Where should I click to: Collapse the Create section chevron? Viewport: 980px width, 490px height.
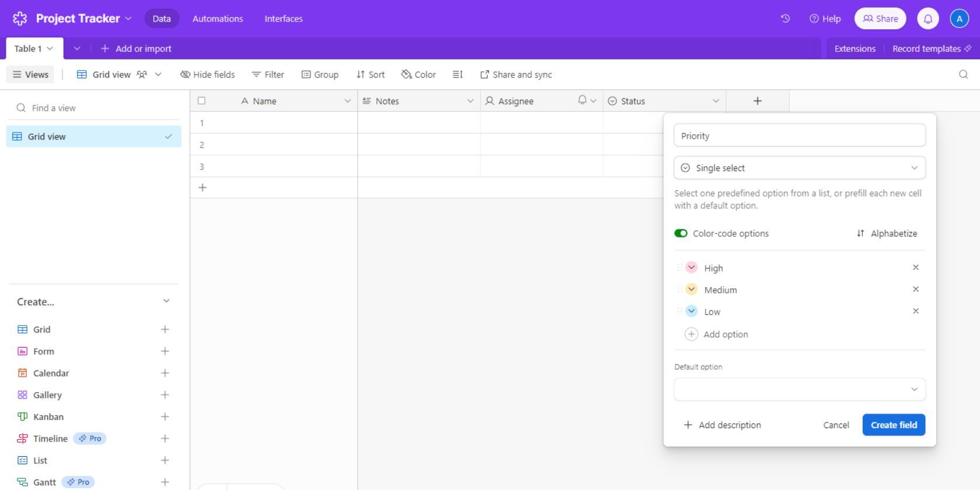[x=166, y=301]
